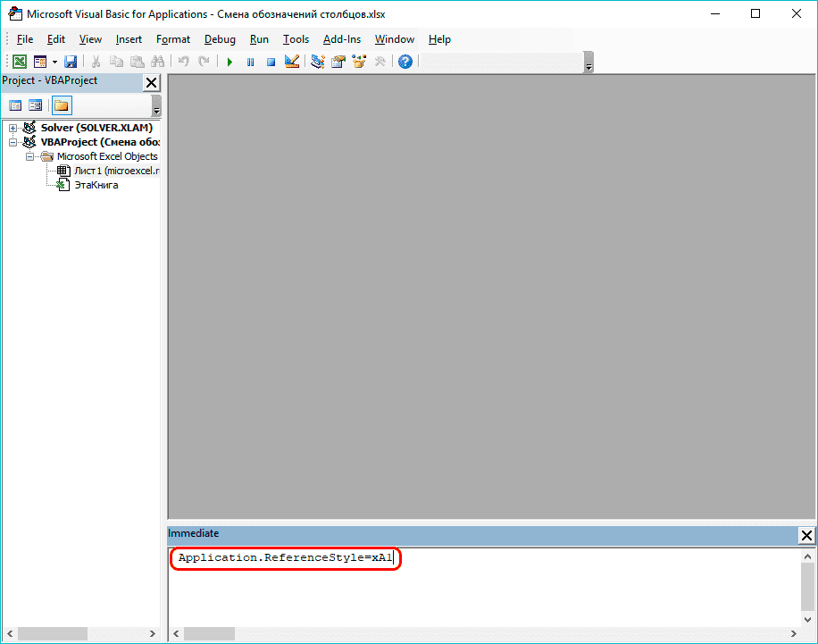Toggle Folders view in the Project Explorer
The height and width of the screenshot is (644, 818).
click(60, 105)
